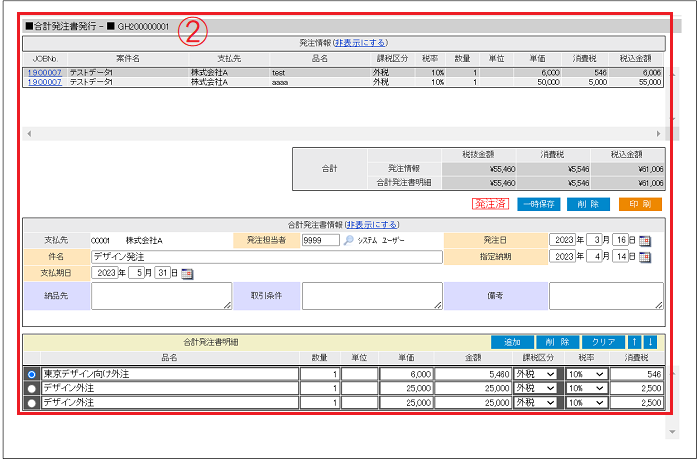Viewport: 700px width, 461px height.
Task: Select radio button for last デザイン外注 row
Action: [x=32, y=402]
